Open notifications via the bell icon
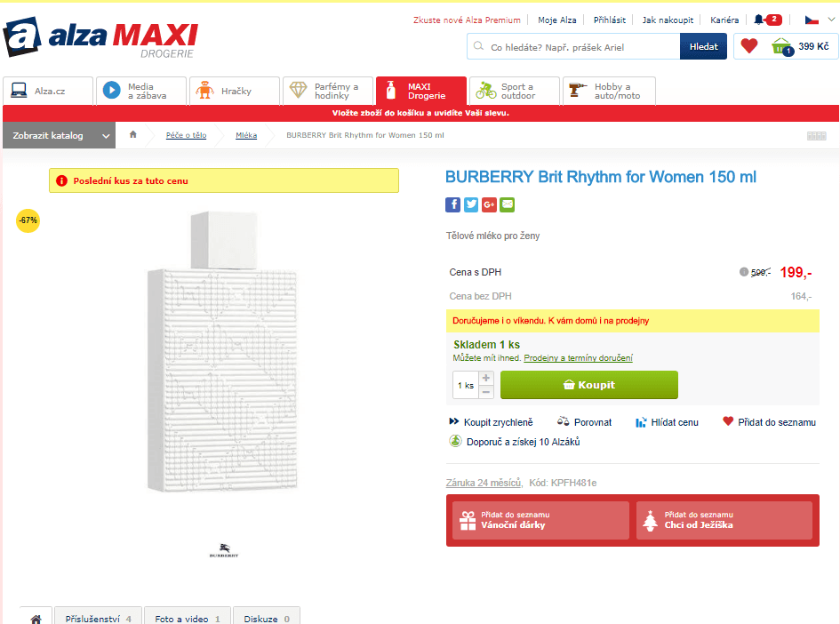840x624 pixels. 760,19
